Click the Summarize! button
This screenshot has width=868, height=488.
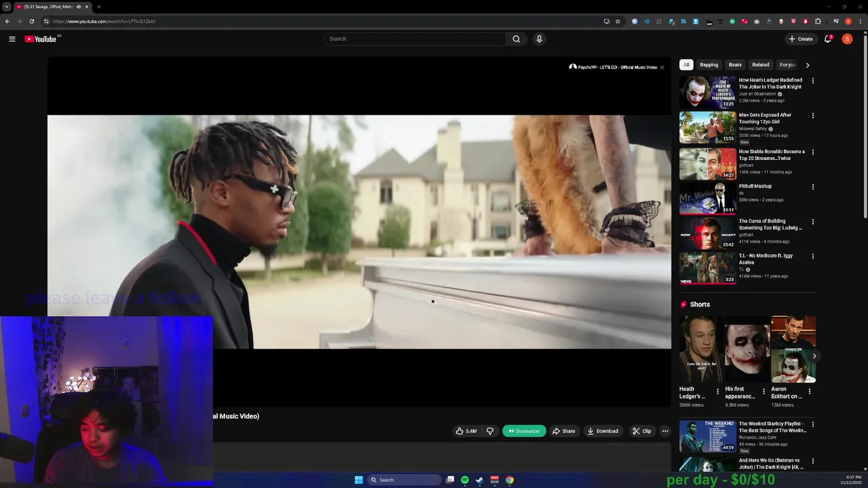pos(524,431)
